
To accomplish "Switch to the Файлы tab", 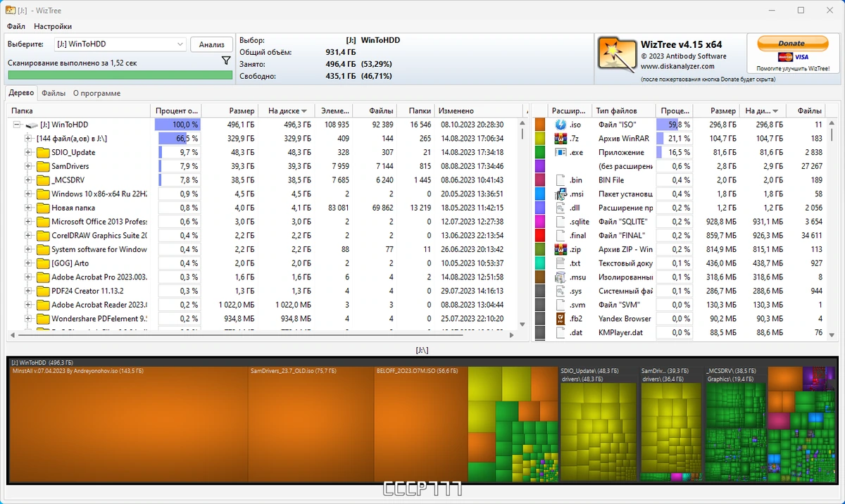I will tap(54, 93).
